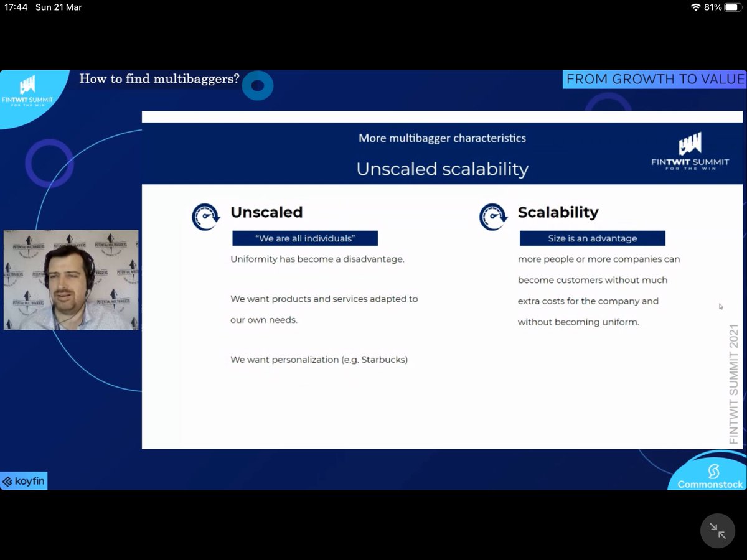The height and width of the screenshot is (560, 747).
Task: Click the gauge icon beside Unscaled heading
Action: coord(205,217)
